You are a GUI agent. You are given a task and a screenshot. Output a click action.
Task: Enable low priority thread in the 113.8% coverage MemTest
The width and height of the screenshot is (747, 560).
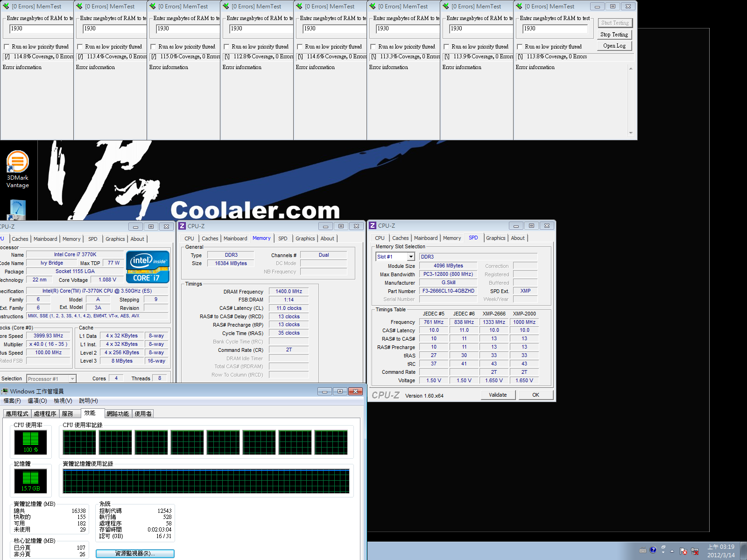tap(520, 47)
